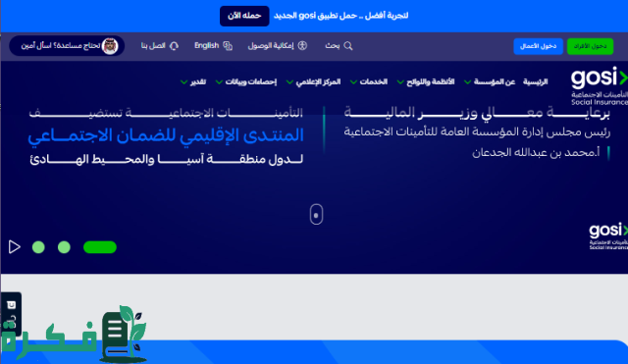Open تقدير menu item
The height and width of the screenshot is (364, 628).
click(x=198, y=81)
